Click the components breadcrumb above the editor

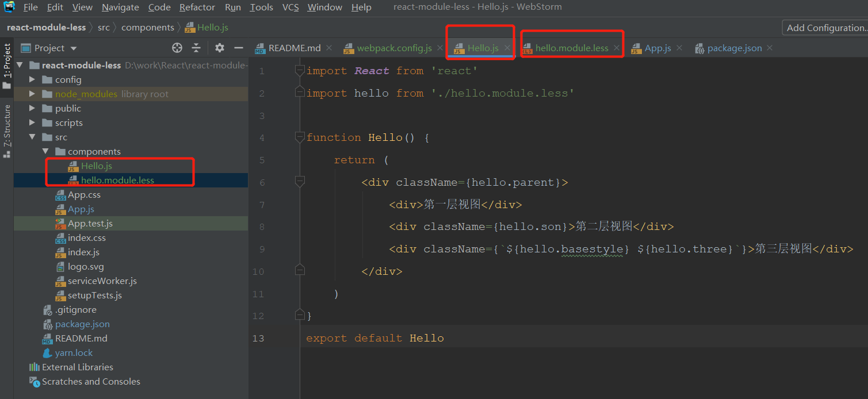[x=148, y=27]
